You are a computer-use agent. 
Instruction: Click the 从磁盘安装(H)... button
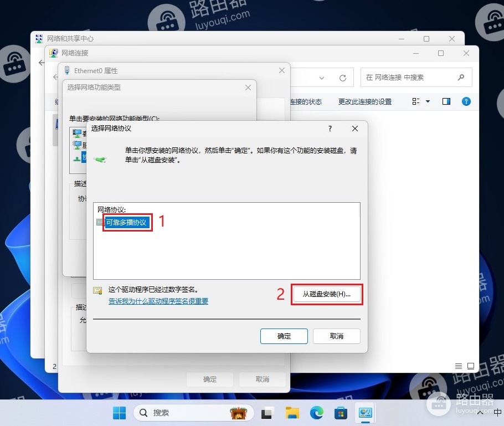(x=327, y=294)
